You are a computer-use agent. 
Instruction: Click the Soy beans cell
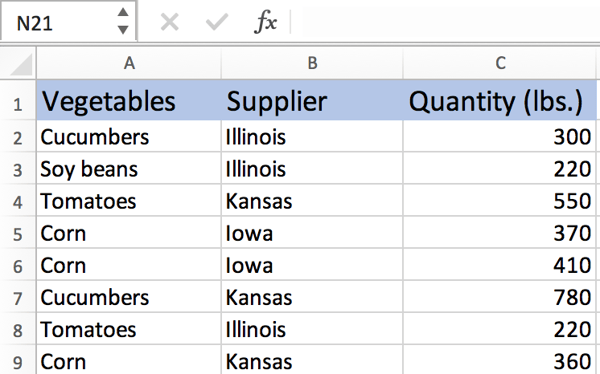pos(129,169)
